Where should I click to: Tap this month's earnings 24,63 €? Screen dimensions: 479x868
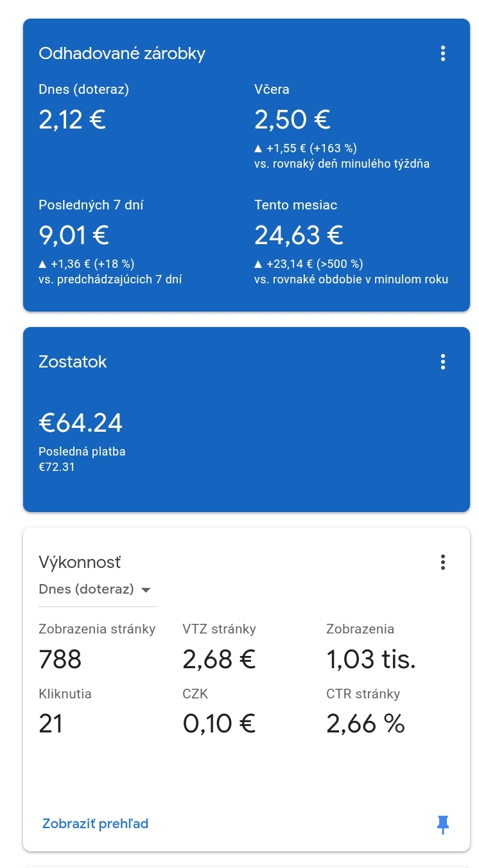[x=299, y=235]
